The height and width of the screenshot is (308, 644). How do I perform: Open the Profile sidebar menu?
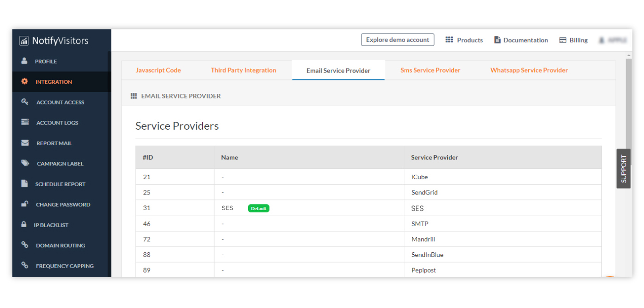(62, 61)
